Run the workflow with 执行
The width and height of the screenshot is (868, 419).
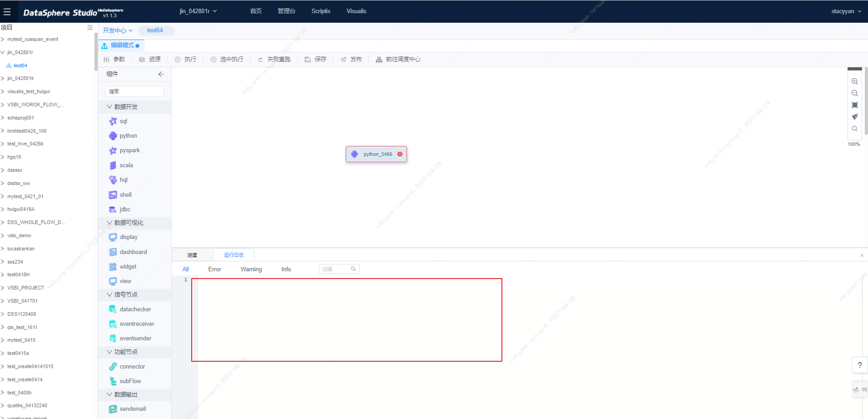coord(186,60)
